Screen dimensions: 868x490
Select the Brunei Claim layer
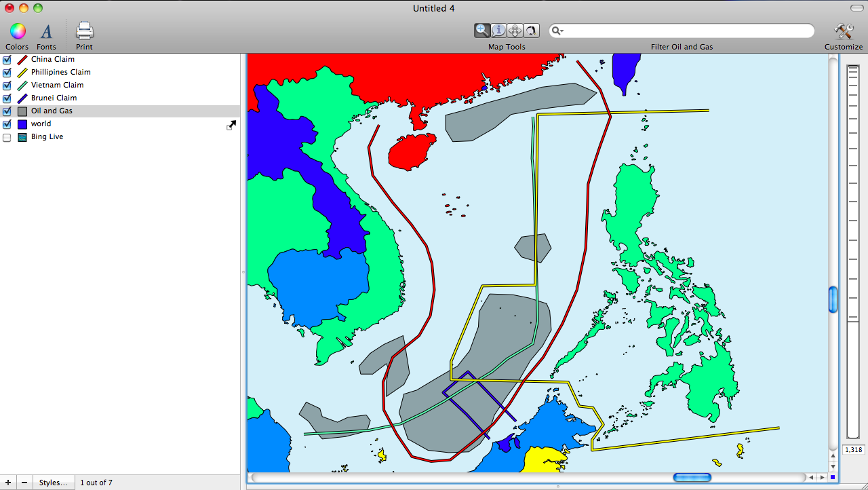pyautogui.click(x=54, y=98)
